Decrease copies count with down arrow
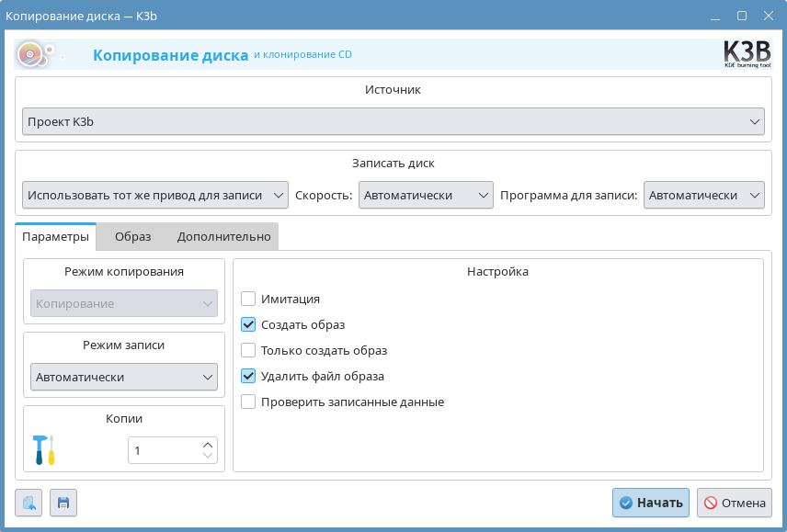 click(208, 456)
